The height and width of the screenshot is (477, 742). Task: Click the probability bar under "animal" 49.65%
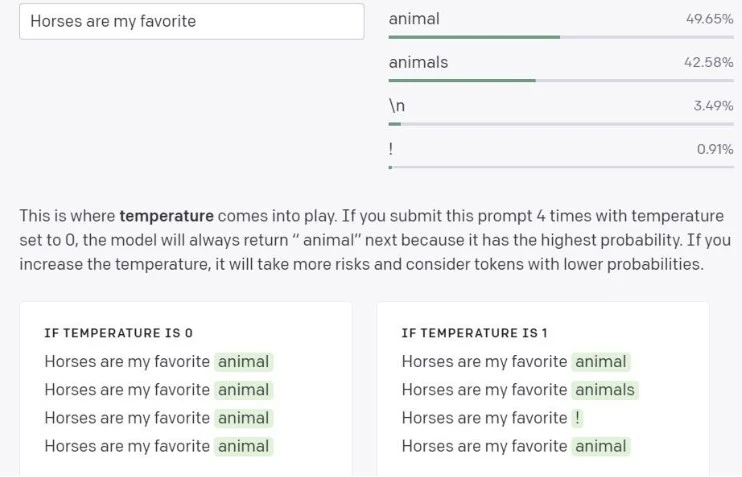[560, 37]
